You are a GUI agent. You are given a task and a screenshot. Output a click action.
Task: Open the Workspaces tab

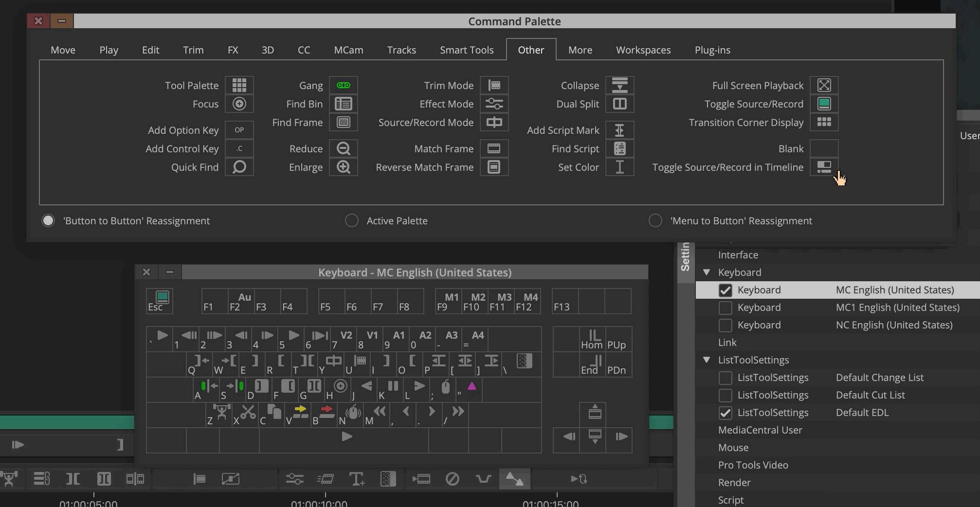pos(643,50)
